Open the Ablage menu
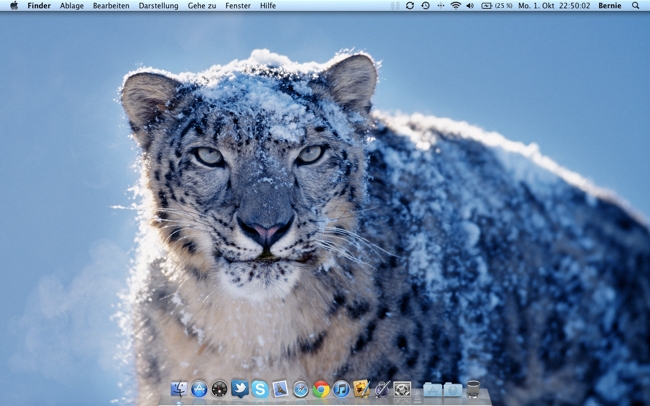The width and height of the screenshot is (650, 406). tap(72, 6)
